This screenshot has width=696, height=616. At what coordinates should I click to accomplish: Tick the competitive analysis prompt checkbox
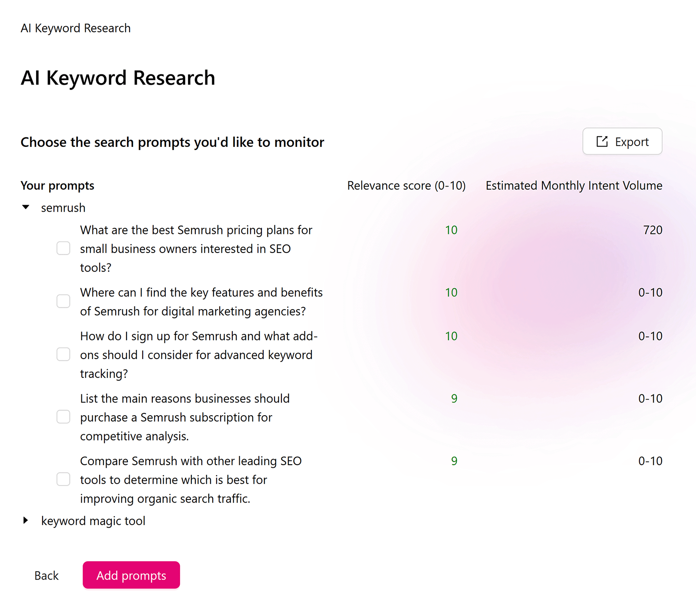click(64, 417)
